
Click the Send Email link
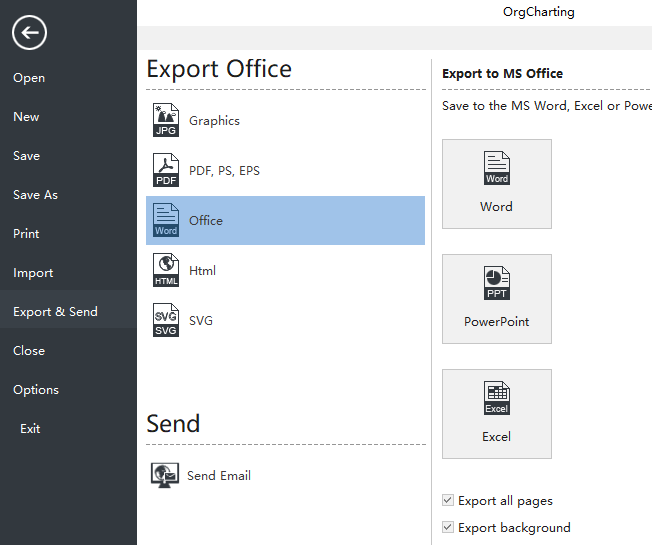coord(219,476)
